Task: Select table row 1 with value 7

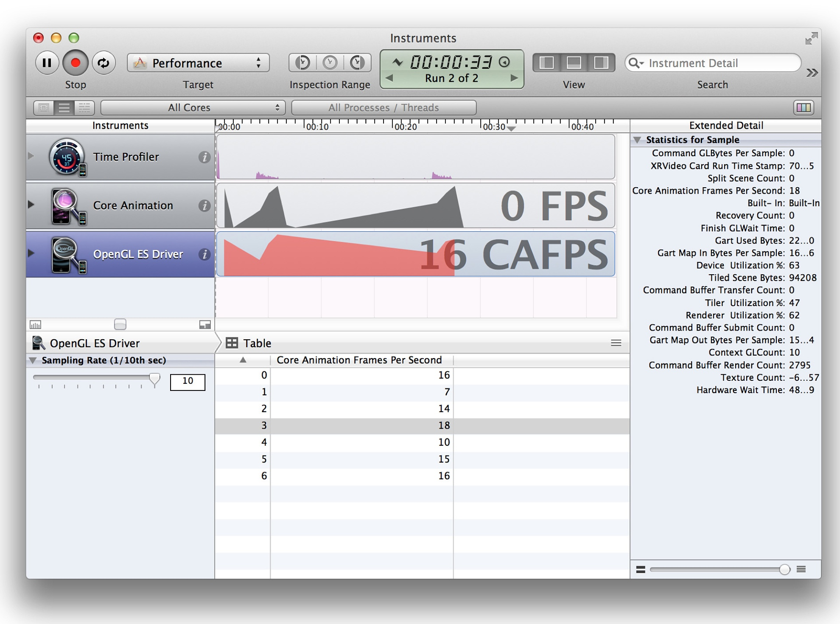Action: pos(422,392)
